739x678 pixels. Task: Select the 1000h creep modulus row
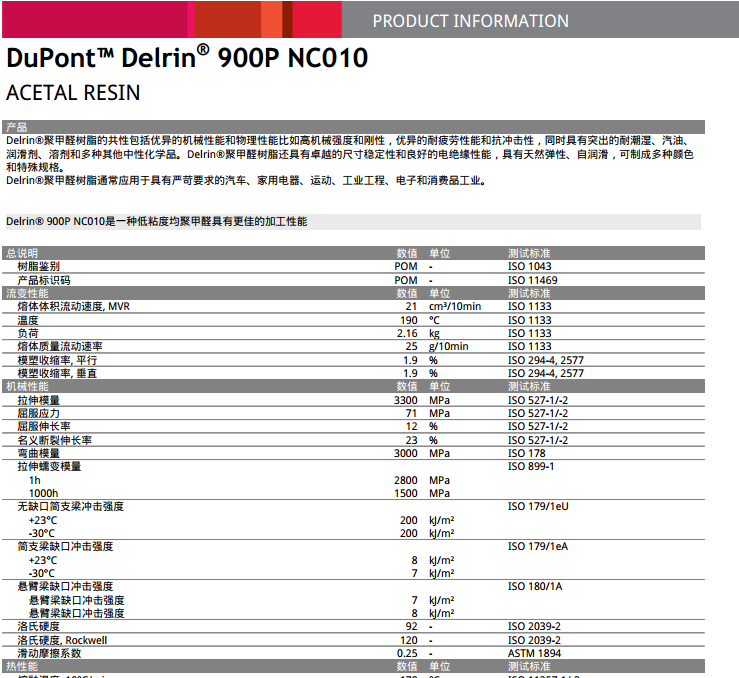[x=353, y=493]
